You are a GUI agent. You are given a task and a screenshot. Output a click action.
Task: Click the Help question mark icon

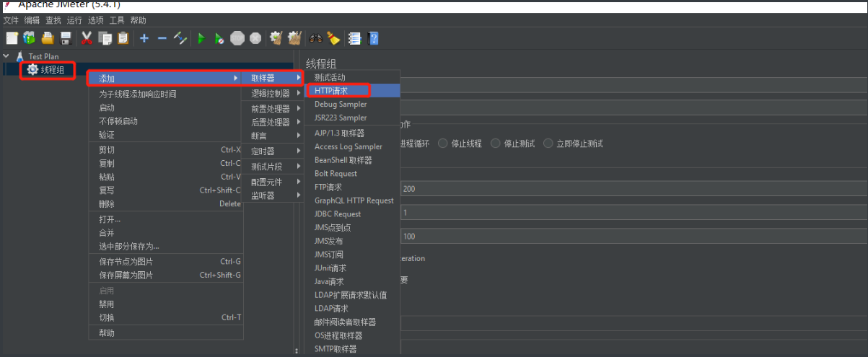pyautogui.click(x=373, y=38)
